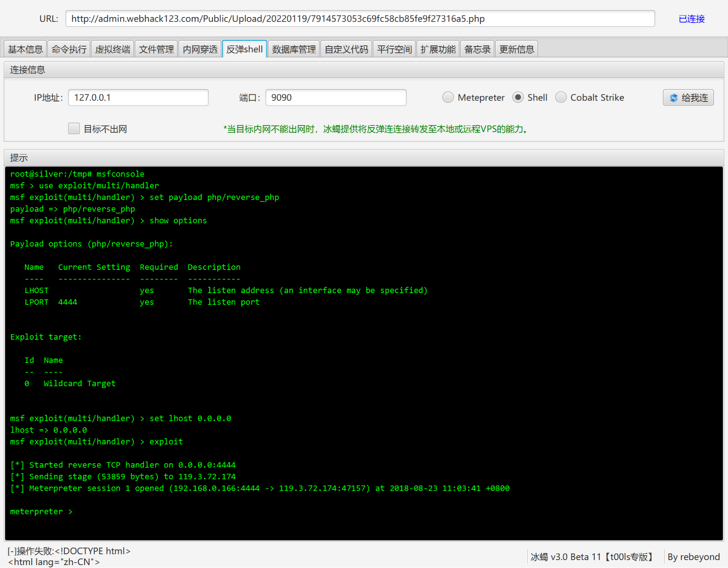Click the 'use exploit/multi/handler' line
Viewport: 728px width, 568px height.
(x=84, y=186)
